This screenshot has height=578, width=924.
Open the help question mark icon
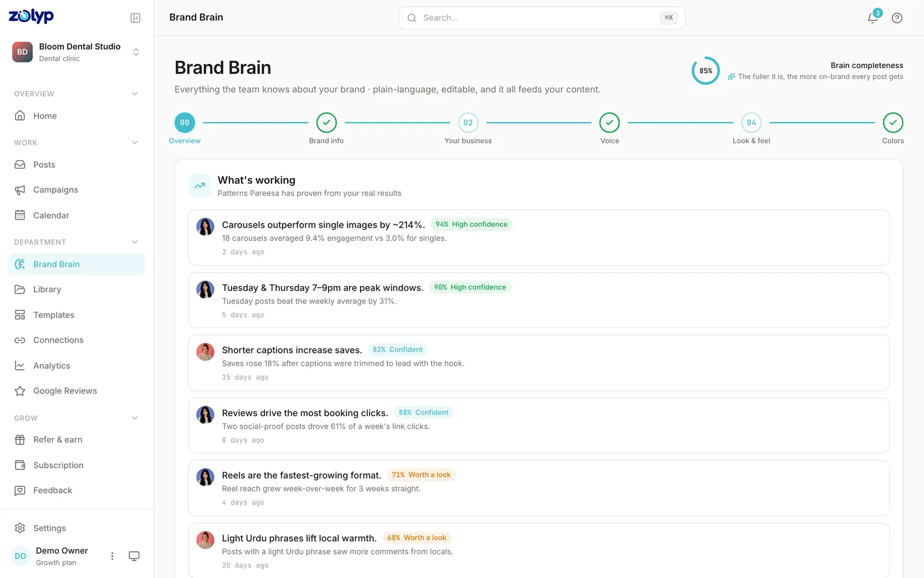(x=897, y=18)
